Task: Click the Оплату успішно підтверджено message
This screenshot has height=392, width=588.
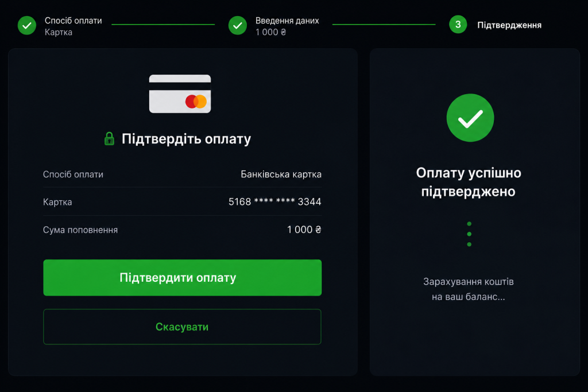Action: (x=469, y=182)
